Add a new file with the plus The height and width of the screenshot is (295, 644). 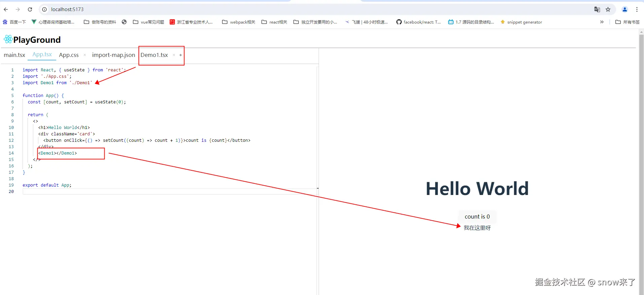pyautogui.click(x=181, y=55)
